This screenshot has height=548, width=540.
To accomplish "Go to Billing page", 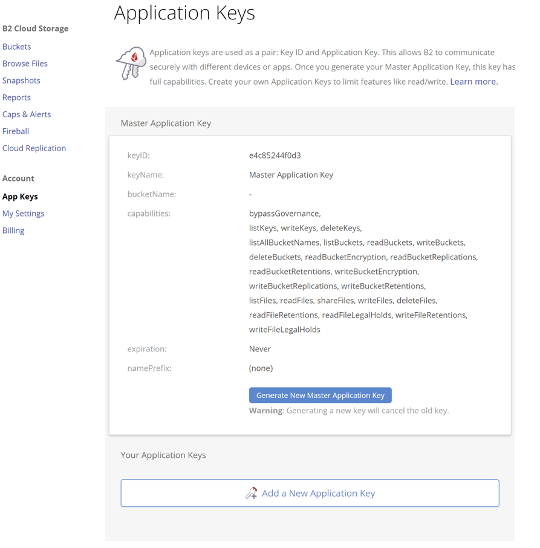I will [x=13, y=231].
